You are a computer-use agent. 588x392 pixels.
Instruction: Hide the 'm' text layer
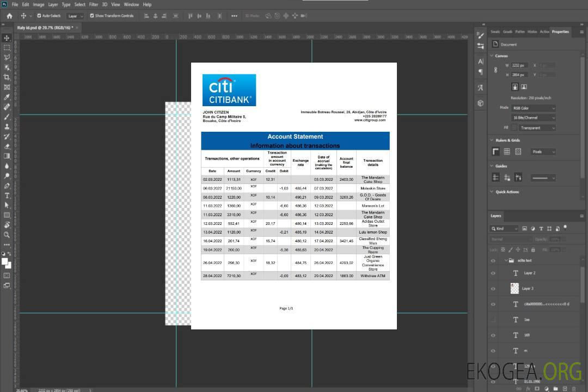(x=493, y=351)
